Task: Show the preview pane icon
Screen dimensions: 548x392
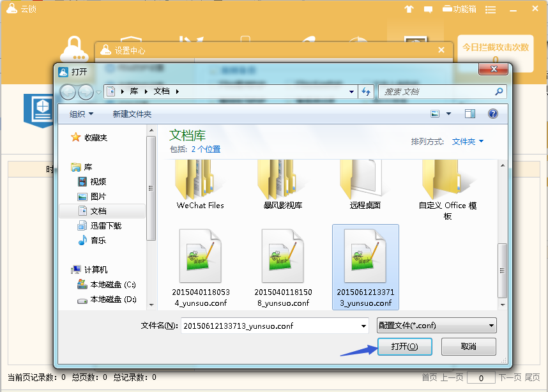Action: tap(471, 114)
